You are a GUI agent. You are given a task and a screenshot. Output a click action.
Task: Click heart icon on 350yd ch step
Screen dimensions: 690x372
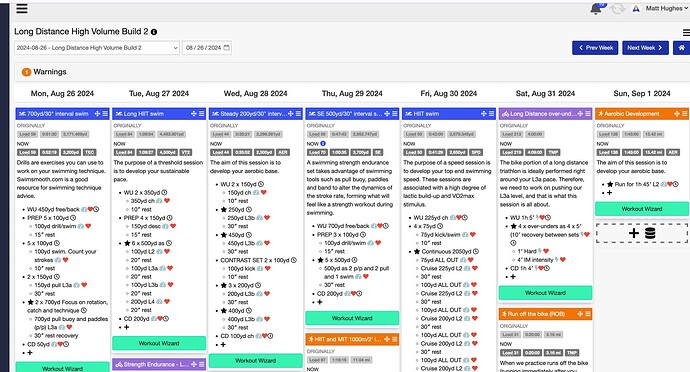point(167,201)
